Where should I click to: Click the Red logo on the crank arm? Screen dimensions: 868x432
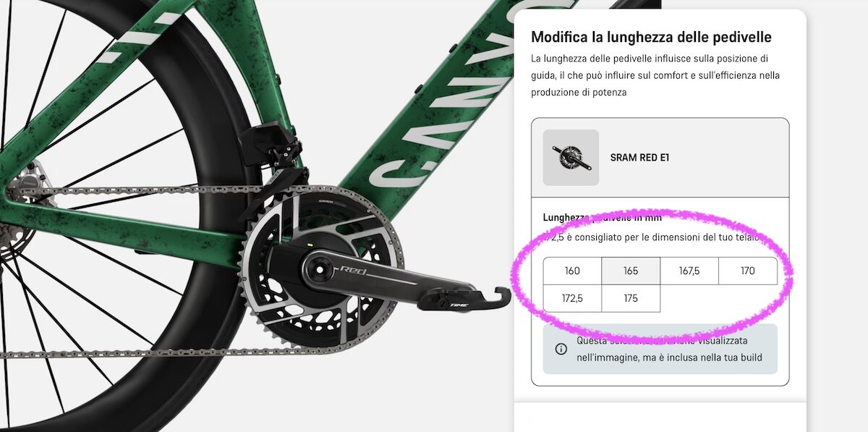(354, 271)
